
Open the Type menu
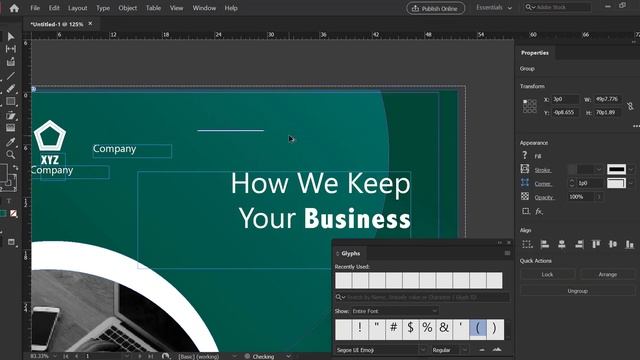pos(103,8)
